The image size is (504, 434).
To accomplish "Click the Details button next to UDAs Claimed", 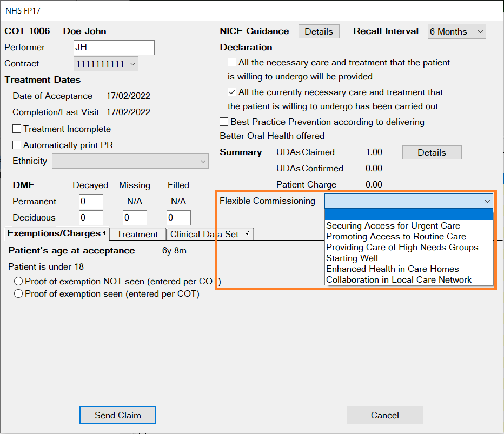I will click(x=432, y=152).
